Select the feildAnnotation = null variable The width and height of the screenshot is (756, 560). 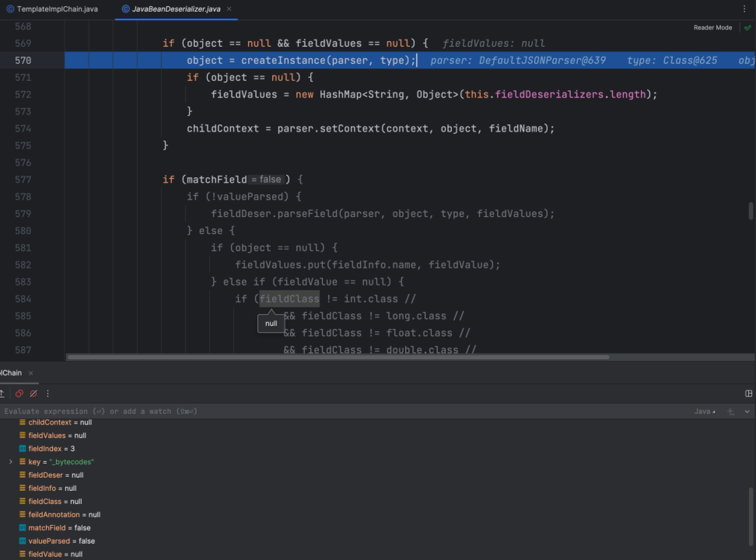(x=64, y=515)
